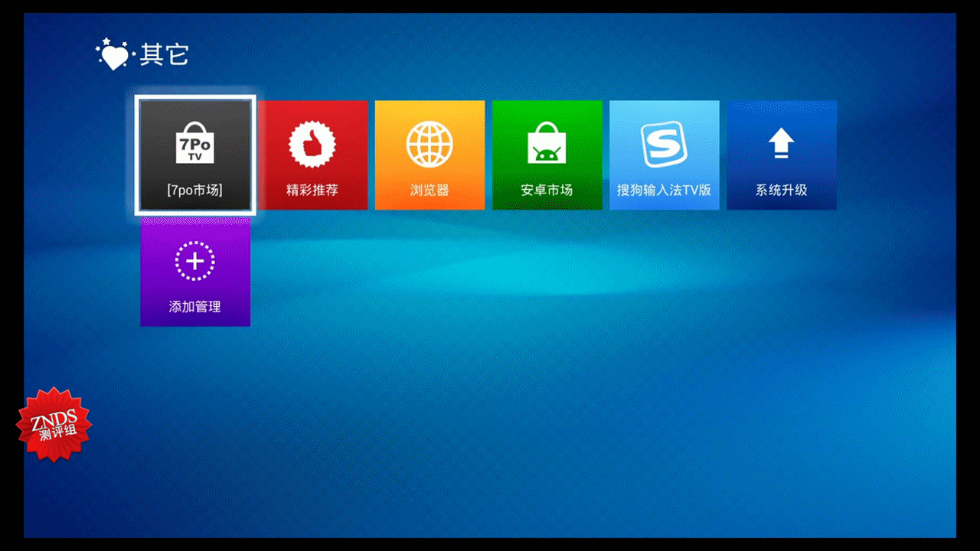Image resolution: width=980 pixels, height=551 pixels.
Task: Open the 7Po TV shopping bag icon
Action: [x=195, y=142]
